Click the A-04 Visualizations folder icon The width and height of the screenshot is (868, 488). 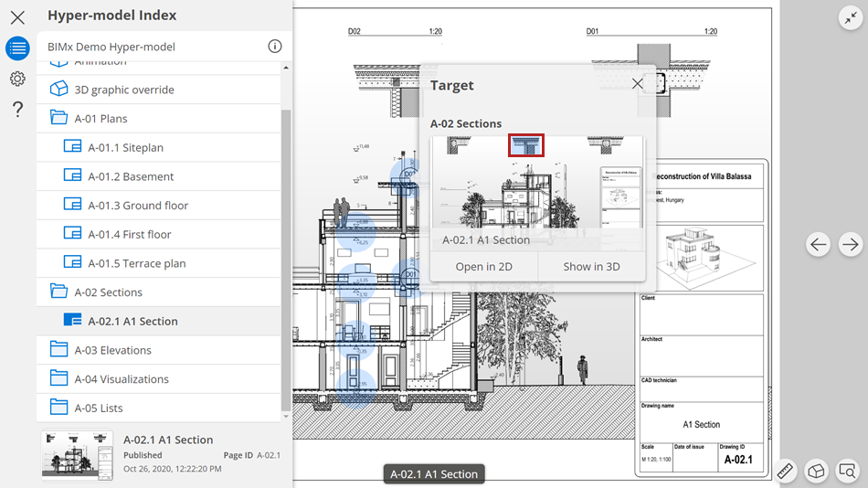(x=58, y=377)
